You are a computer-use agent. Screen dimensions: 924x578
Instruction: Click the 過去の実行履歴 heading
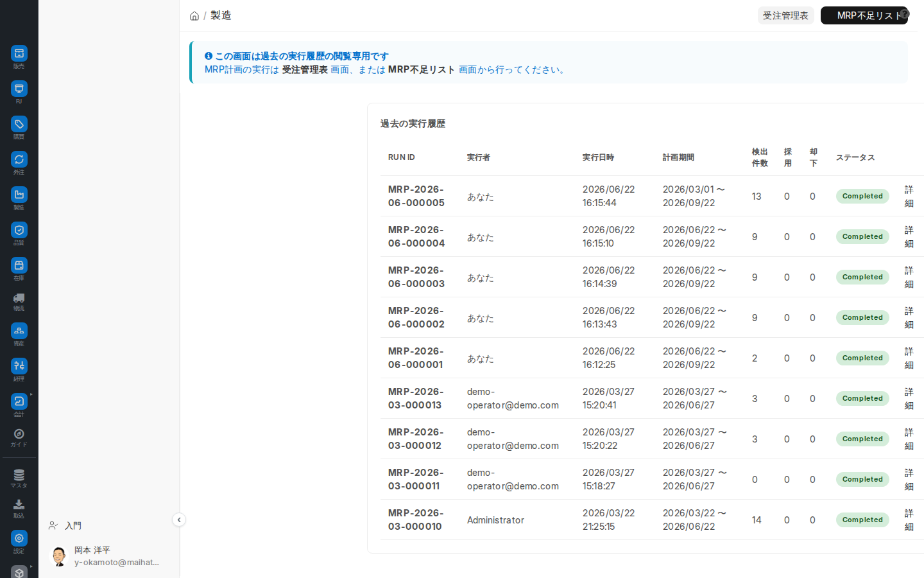[413, 123]
